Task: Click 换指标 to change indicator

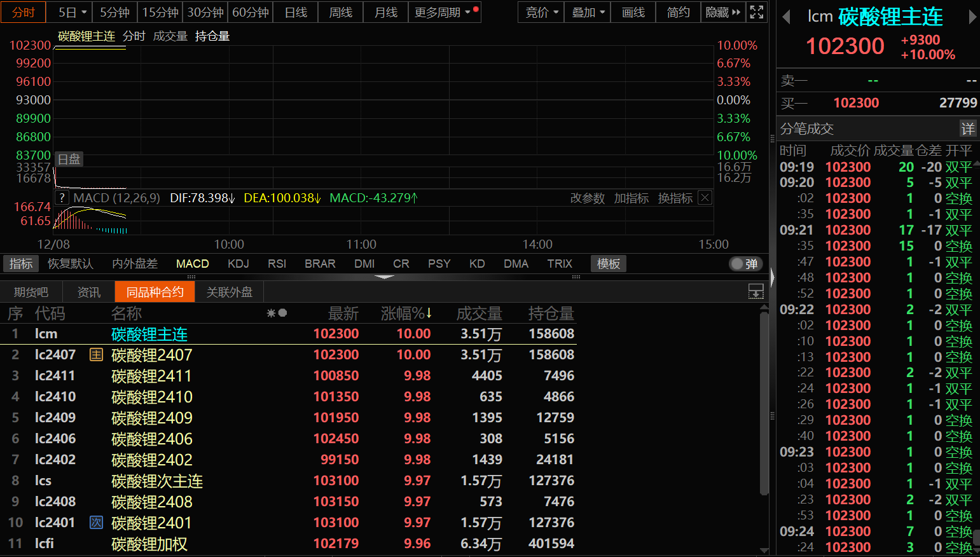Action: (x=675, y=198)
